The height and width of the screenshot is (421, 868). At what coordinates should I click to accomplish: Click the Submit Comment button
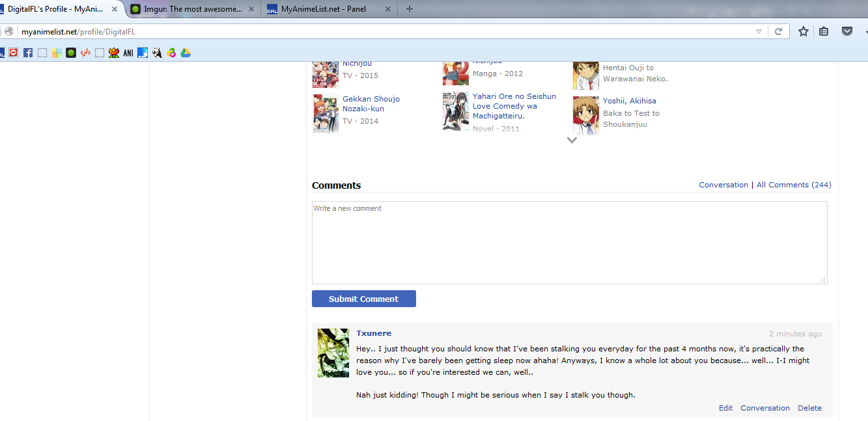364,299
